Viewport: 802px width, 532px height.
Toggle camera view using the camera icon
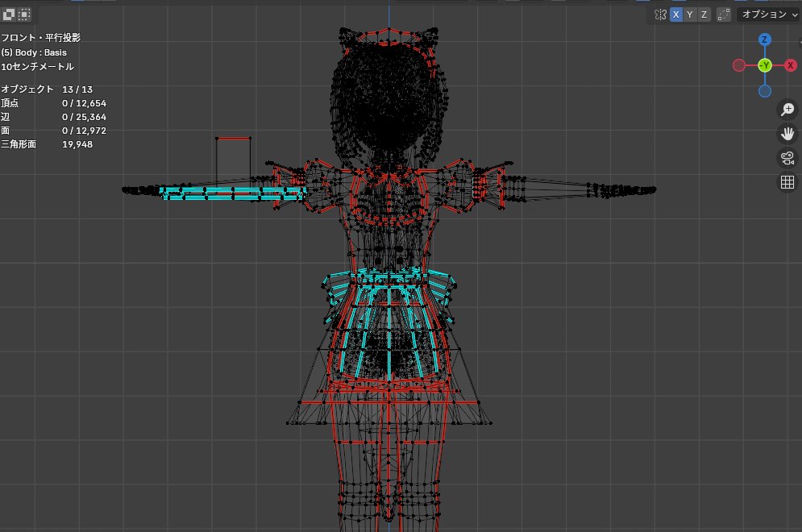click(x=787, y=158)
